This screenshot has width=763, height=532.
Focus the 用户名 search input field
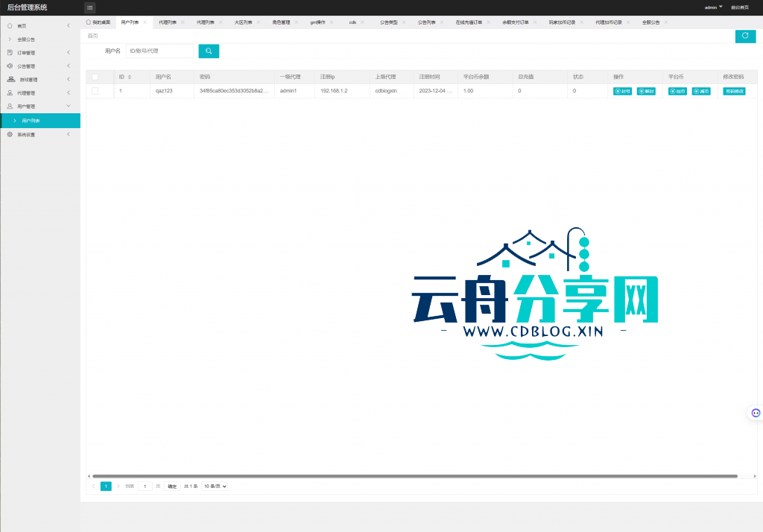159,51
